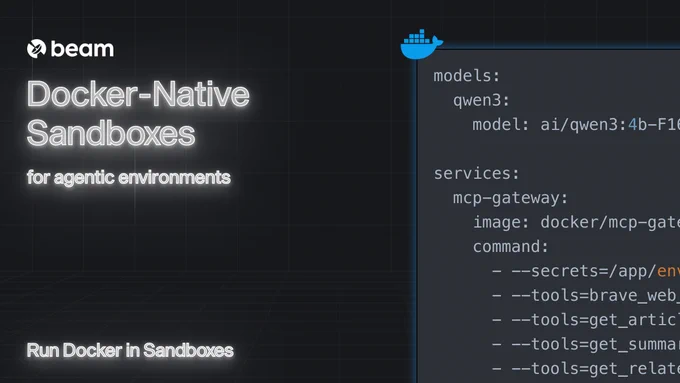Click the "command:" line in code
The image size is (680, 383).
pyautogui.click(x=510, y=247)
